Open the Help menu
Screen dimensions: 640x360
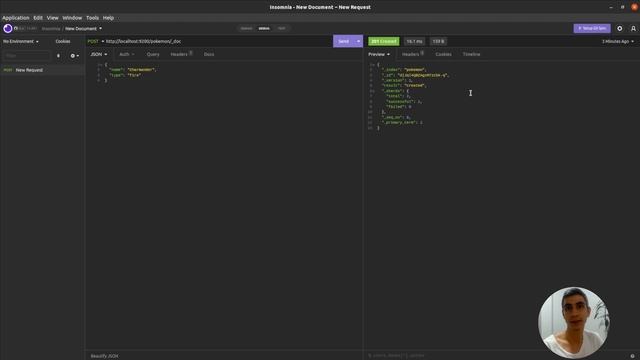108,18
